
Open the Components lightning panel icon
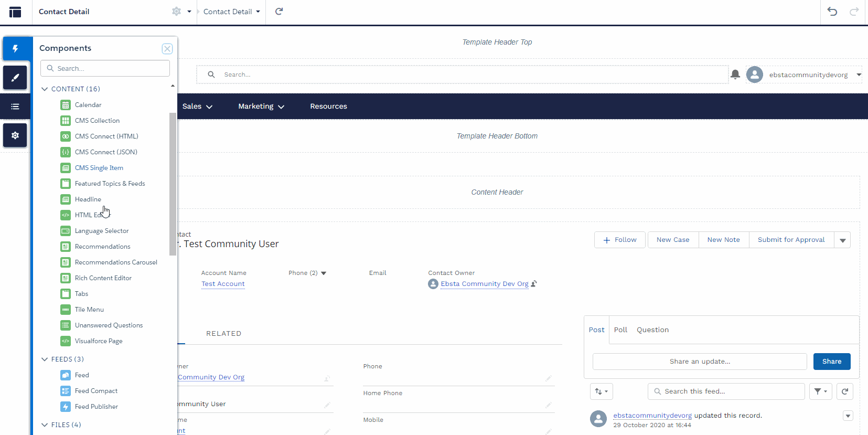click(15, 49)
